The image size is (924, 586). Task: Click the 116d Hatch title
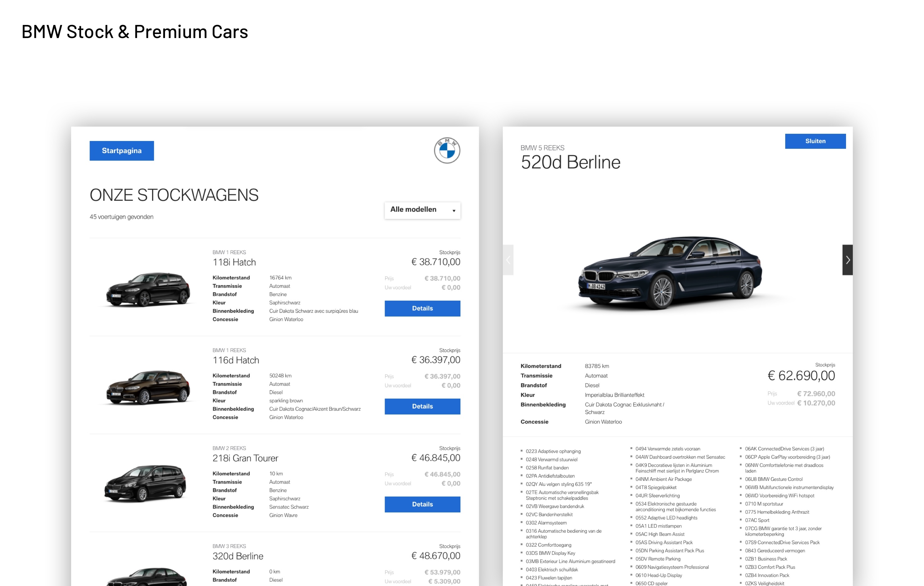tap(236, 360)
